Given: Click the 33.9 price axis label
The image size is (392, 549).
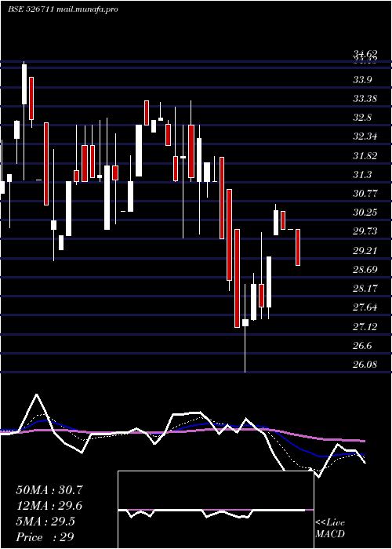Looking at the screenshot, I should click(362, 80).
